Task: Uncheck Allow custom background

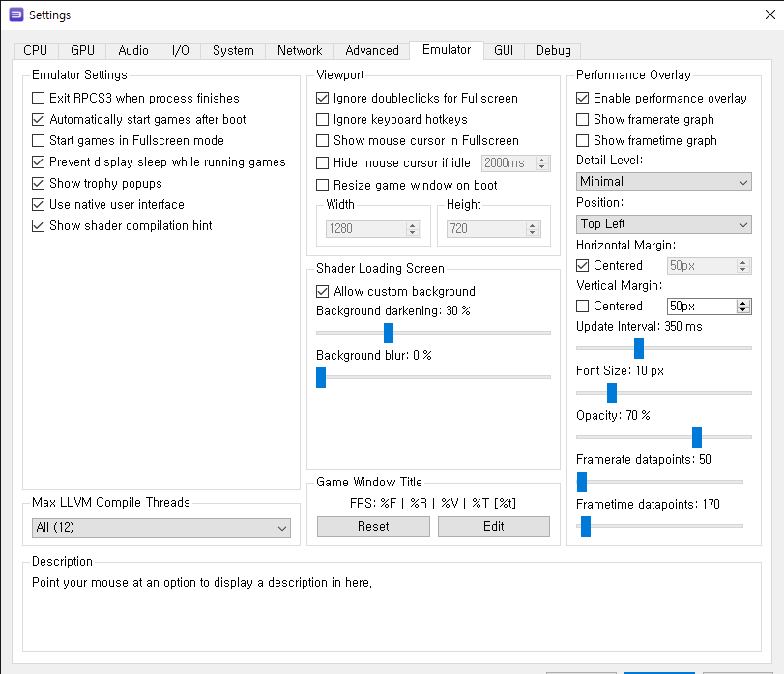Action: click(396, 291)
